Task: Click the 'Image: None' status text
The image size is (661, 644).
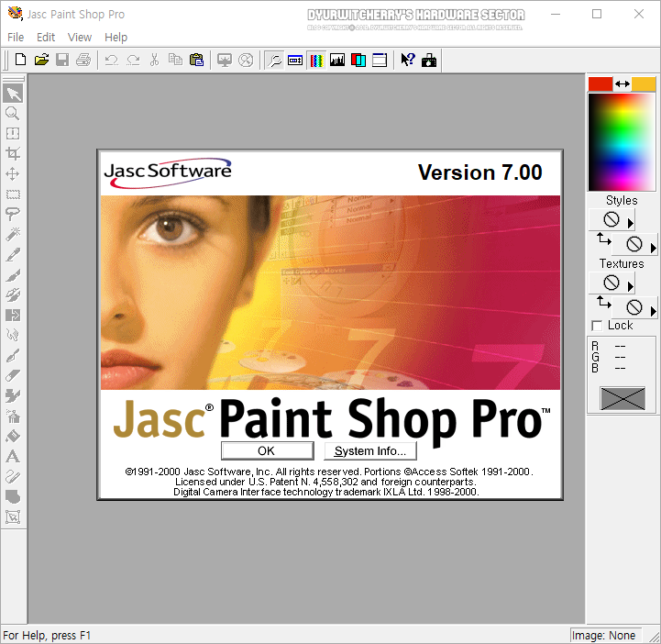Action: tap(603, 635)
